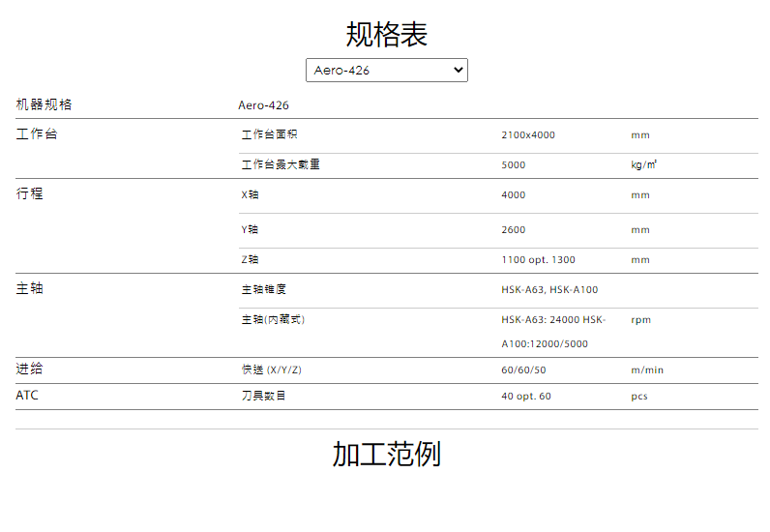The image size is (770, 532).
Task: Click the HSK-A63: 24000 spindle speed value
Action: pos(553,332)
